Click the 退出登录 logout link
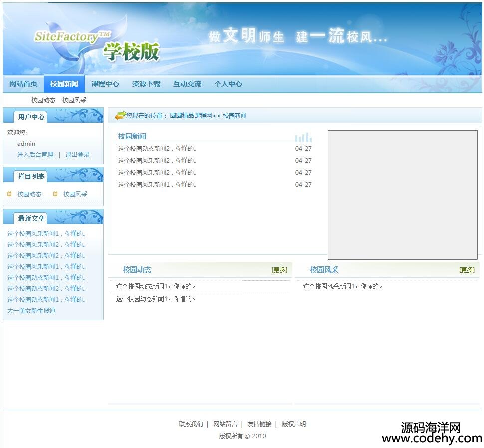This screenshot has height=448, width=484. pyautogui.click(x=77, y=155)
